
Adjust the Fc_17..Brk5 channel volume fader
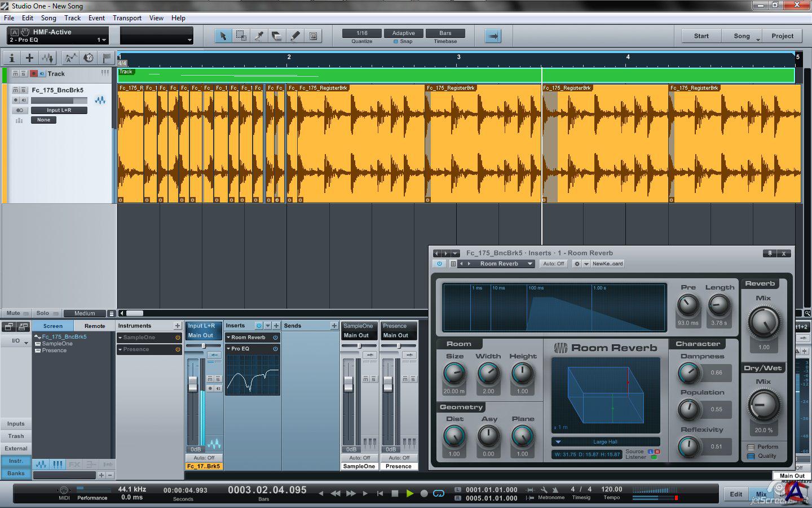(x=193, y=384)
